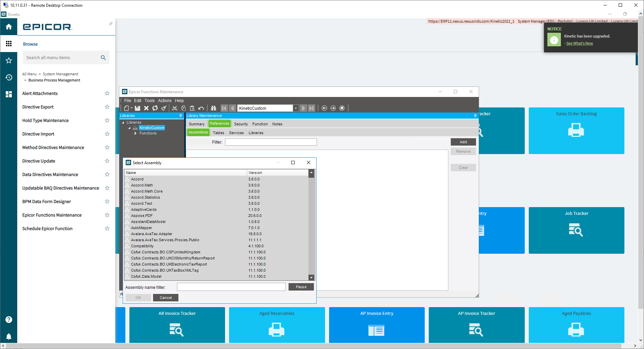Open the KineticCustom library dropdown

point(296,108)
